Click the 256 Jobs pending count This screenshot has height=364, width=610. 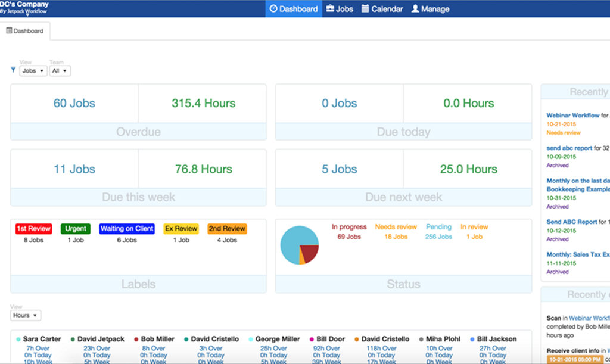[x=438, y=236]
